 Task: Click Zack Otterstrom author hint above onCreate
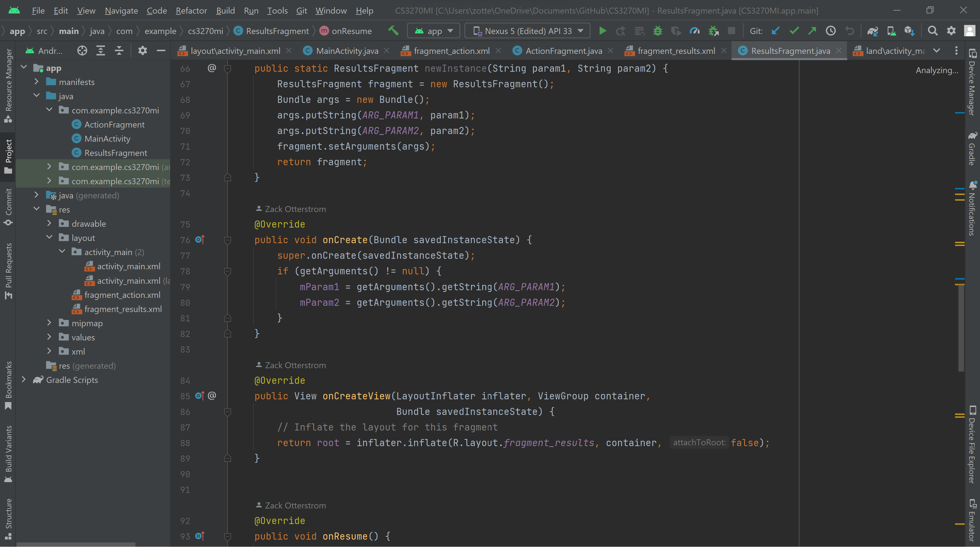pos(291,209)
